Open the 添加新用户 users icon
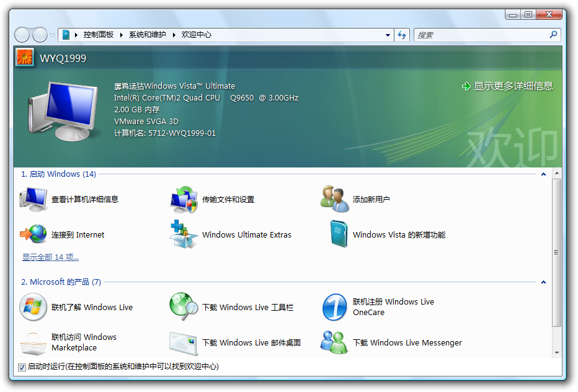Screen dimensions: 578x392 (x=335, y=198)
